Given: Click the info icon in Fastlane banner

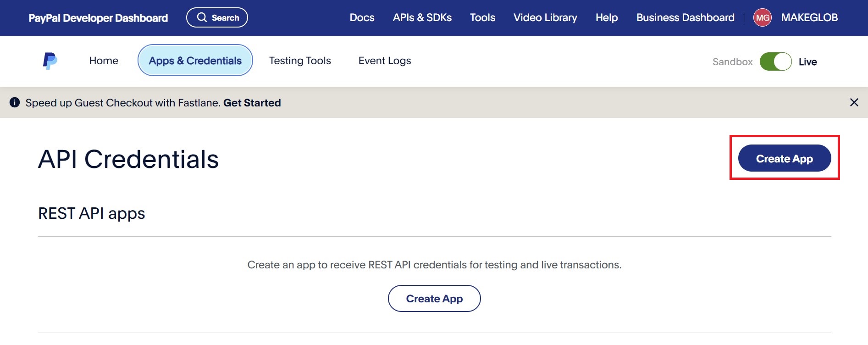Looking at the screenshot, I should click(15, 102).
